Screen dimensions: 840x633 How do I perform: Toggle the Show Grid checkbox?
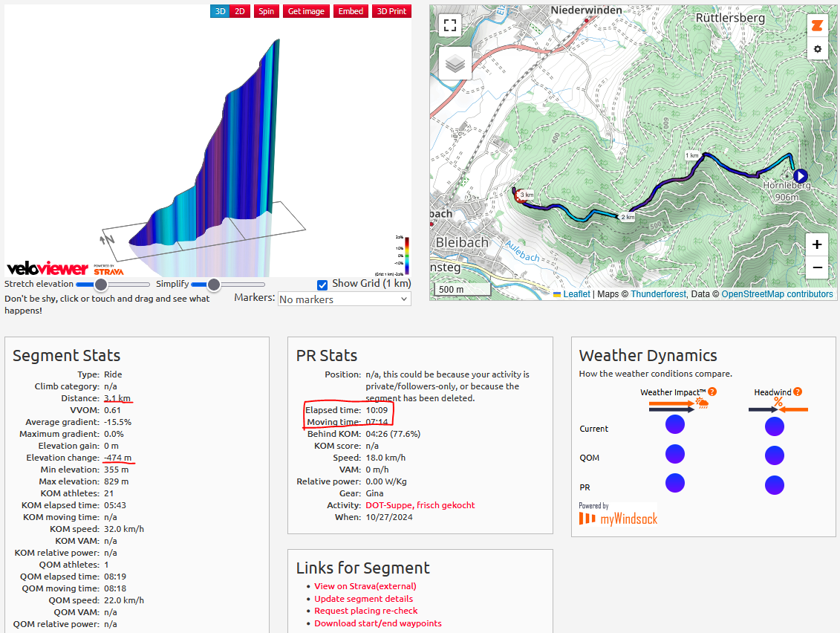point(322,285)
